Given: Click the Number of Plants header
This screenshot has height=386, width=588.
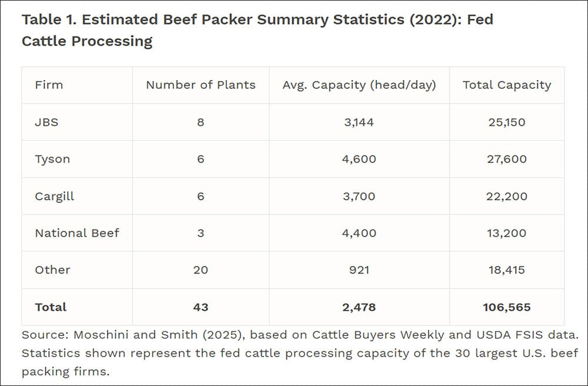Looking at the screenshot, I should [201, 85].
